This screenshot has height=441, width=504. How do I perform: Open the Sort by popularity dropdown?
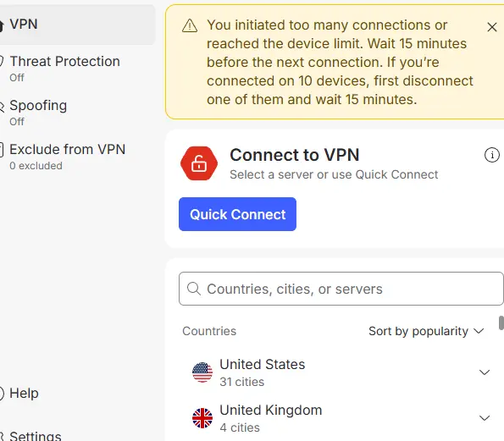click(426, 331)
